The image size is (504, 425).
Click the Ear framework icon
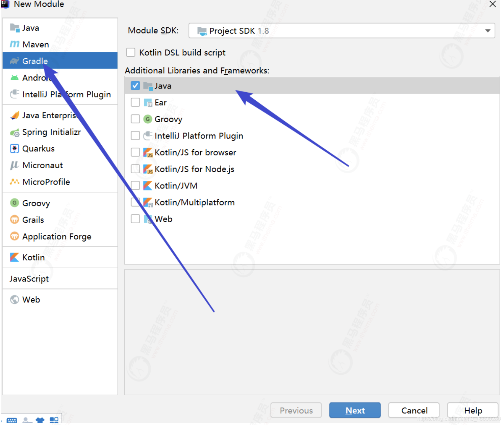pyautogui.click(x=148, y=103)
